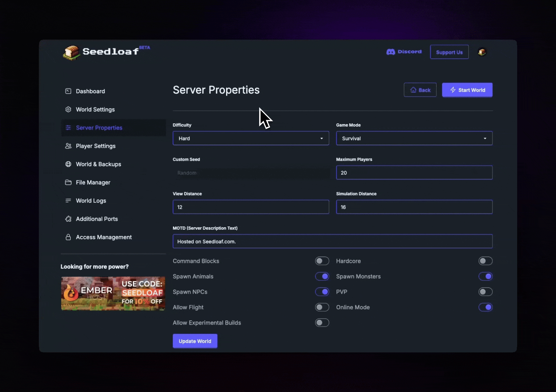Click the Game Mode field label

tap(348, 125)
